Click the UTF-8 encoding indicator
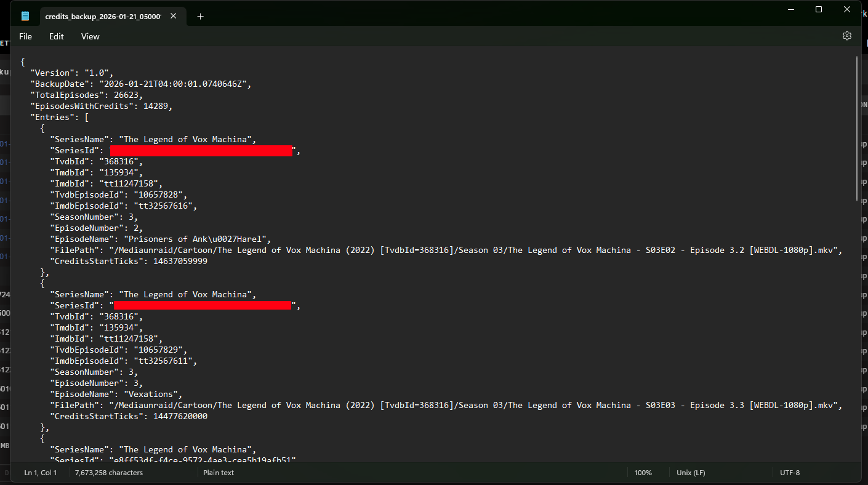 point(790,473)
